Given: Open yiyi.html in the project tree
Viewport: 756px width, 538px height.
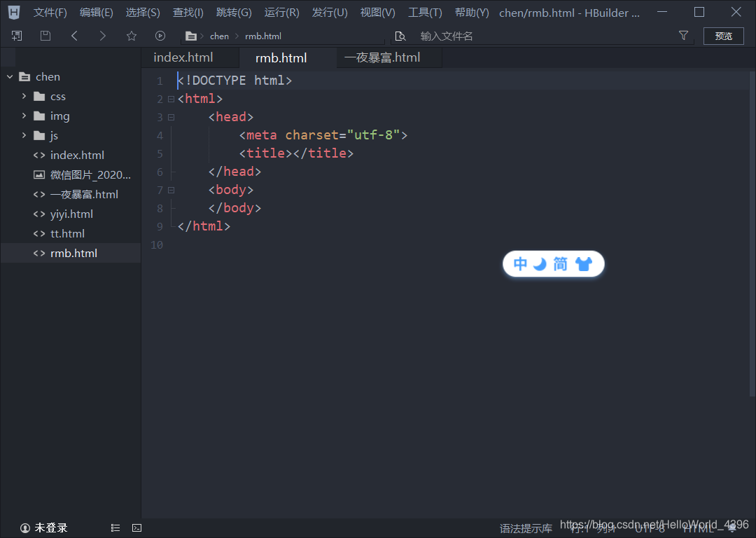Looking at the screenshot, I should [x=71, y=214].
